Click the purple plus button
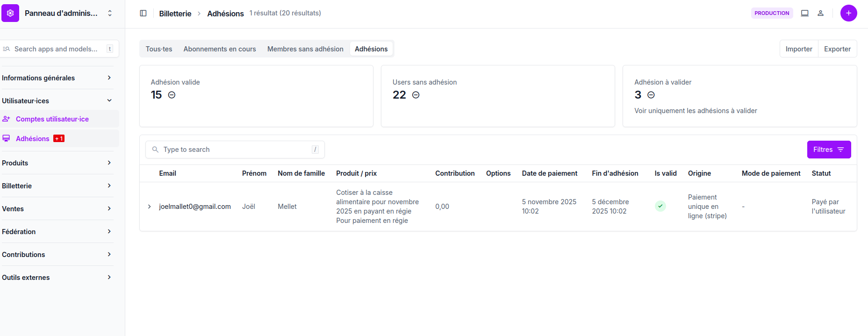The image size is (868, 336). tap(848, 13)
